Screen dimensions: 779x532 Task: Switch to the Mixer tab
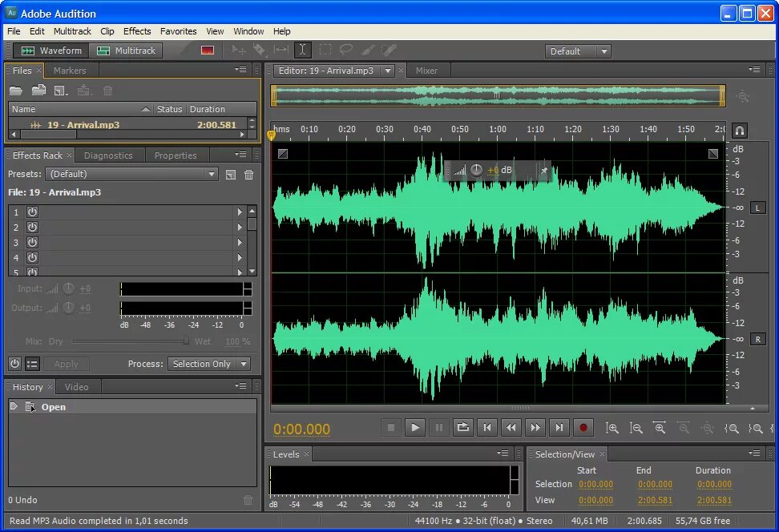[426, 71]
